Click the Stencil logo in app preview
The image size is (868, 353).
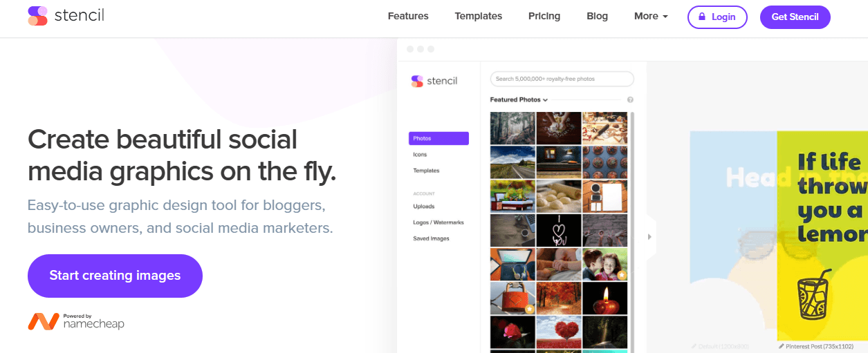tap(434, 81)
